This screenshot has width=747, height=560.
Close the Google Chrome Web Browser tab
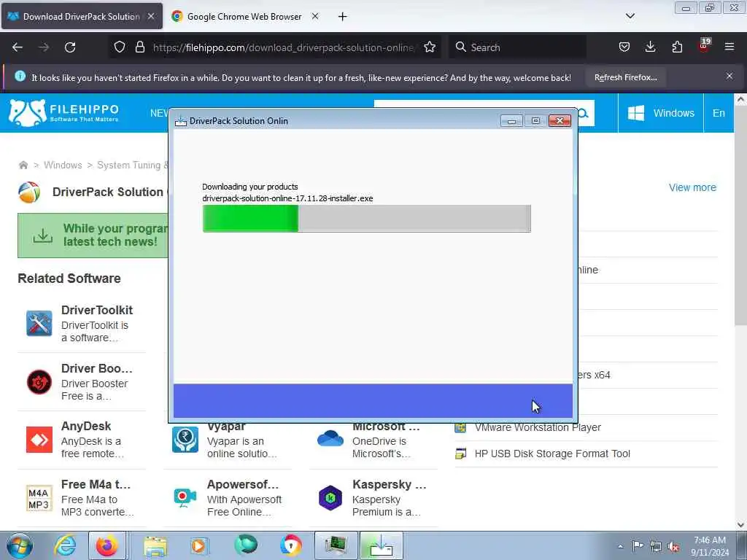[315, 16]
